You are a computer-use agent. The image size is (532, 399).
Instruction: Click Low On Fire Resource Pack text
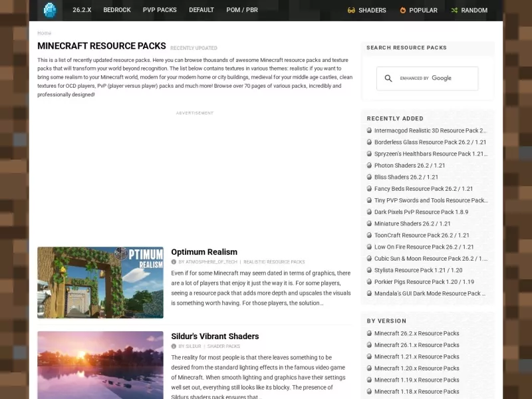[x=424, y=247]
